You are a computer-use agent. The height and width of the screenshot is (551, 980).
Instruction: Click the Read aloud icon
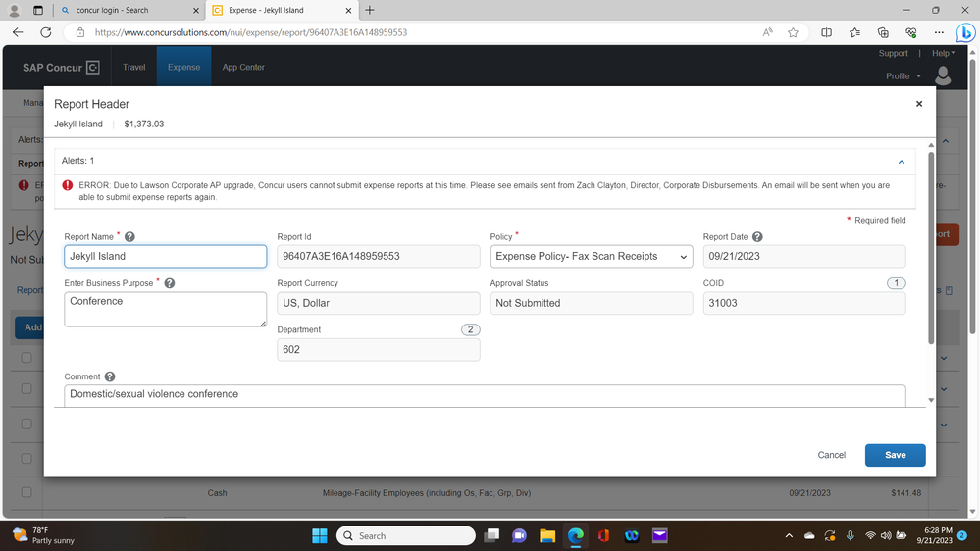coord(767,32)
